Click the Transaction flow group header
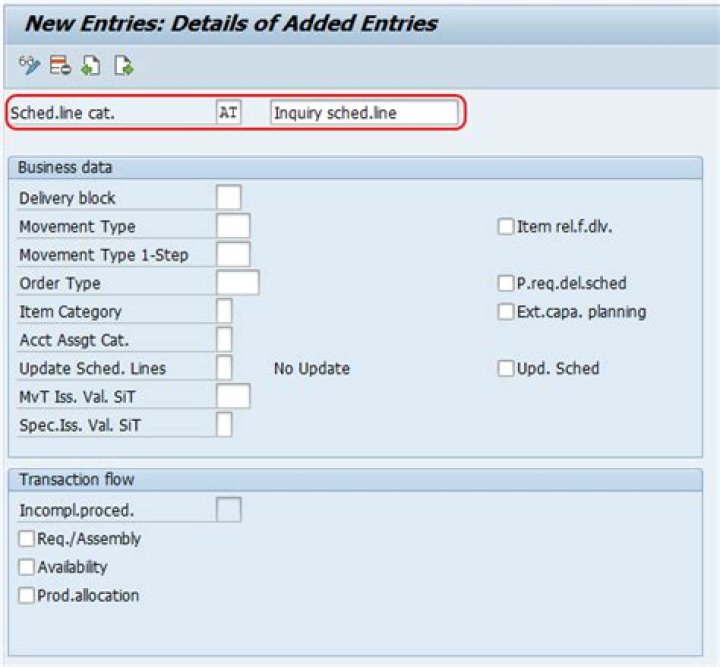 tap(355, 480)
